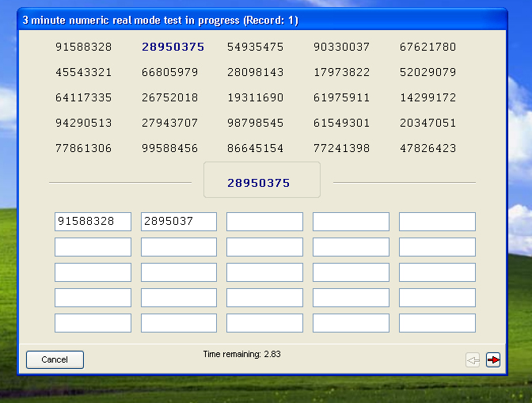Click the number 91588328 in the grid
Viewport: 532px width, 403px height.
[84, 47]
